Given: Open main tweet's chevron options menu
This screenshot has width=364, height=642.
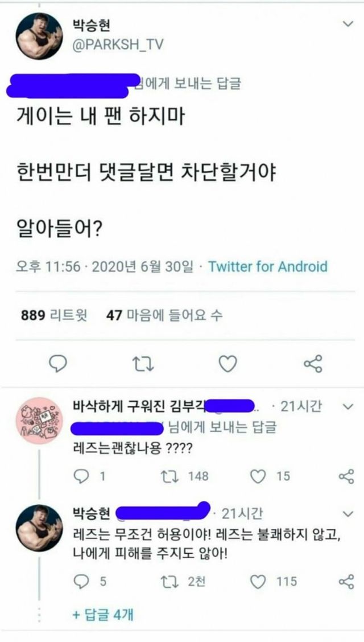Looking at the screenshot, I should coord(348,24).
